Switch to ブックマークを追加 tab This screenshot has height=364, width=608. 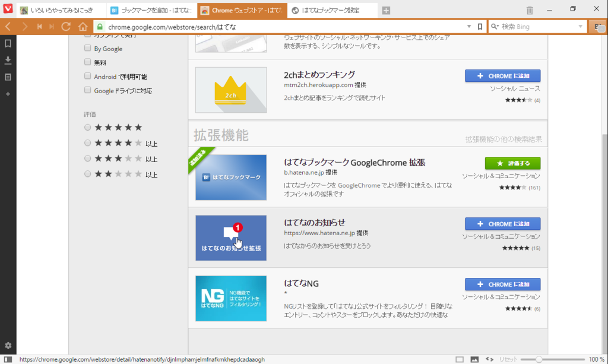click(x=152, y=11)
